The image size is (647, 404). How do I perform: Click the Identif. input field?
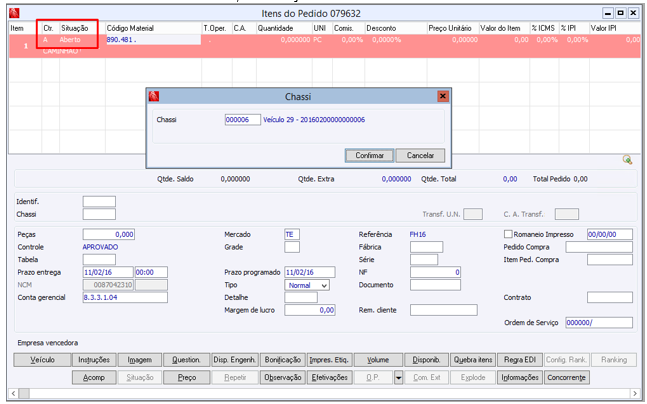point(99,201)
